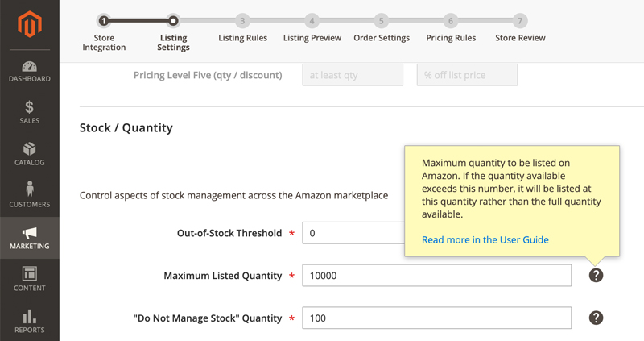The height and width of the screenshot is (341, 644).
Task: Click the Stock / Quantity section heading
Action: [x=126, y=128]
